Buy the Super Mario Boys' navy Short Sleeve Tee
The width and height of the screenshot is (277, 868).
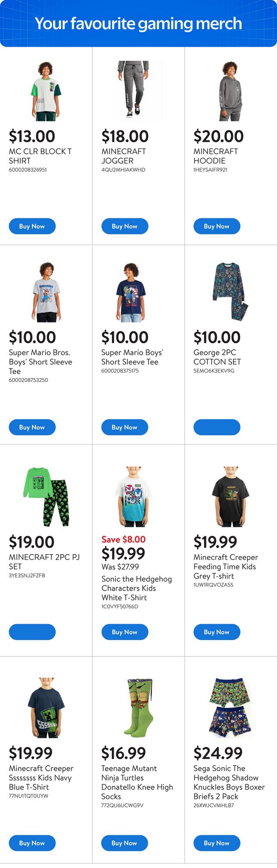(125, 427)
